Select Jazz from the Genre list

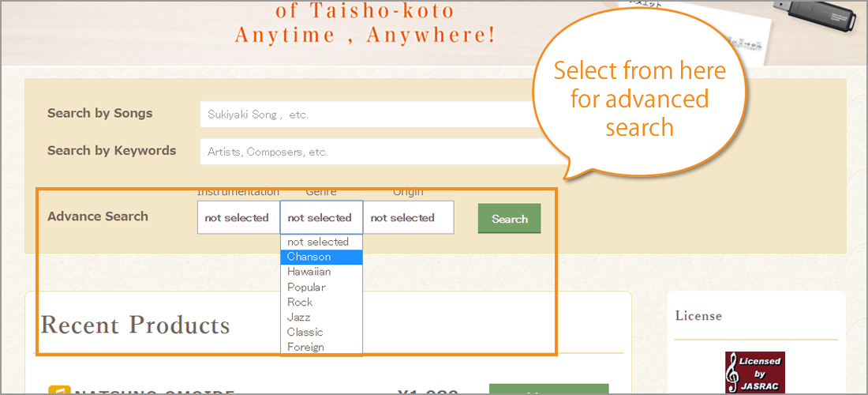(322, 317)
